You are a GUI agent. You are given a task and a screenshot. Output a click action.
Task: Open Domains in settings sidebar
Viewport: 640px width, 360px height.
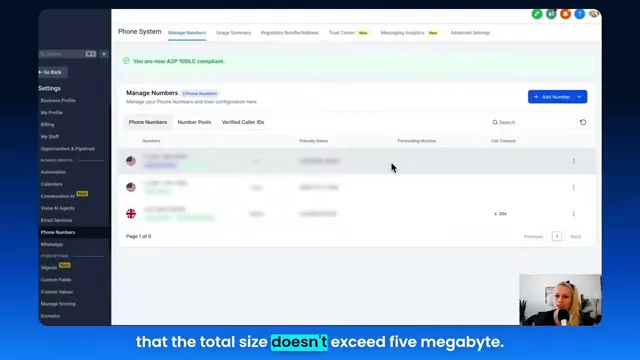click(50, 316)
